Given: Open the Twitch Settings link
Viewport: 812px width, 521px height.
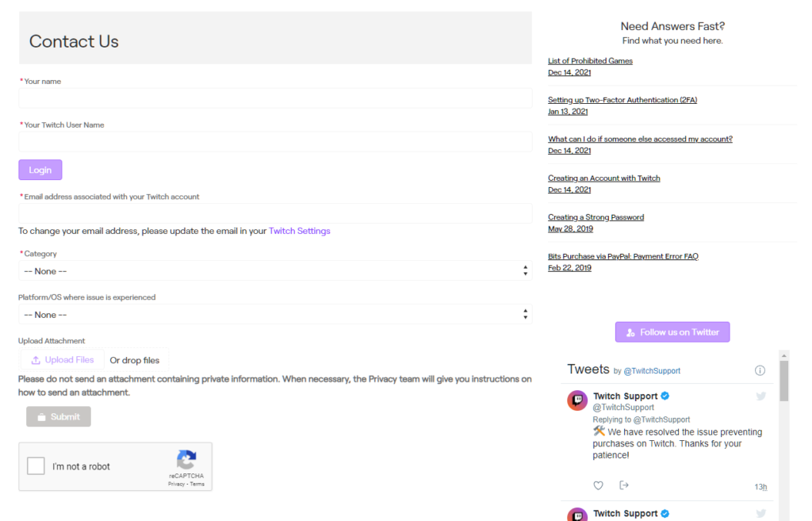Looking at the screenshot, I should pyautogui.click(x=299, y=231).
